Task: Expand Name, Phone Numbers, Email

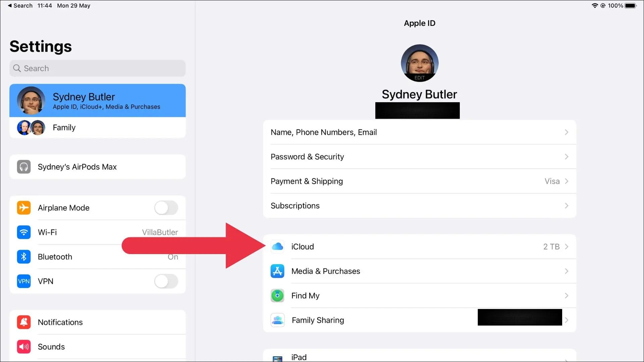Action: click(x=419, y=132)
